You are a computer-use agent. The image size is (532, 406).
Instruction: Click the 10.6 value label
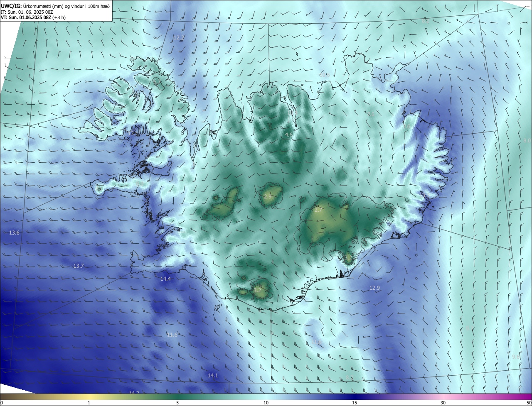coord(325,75)
